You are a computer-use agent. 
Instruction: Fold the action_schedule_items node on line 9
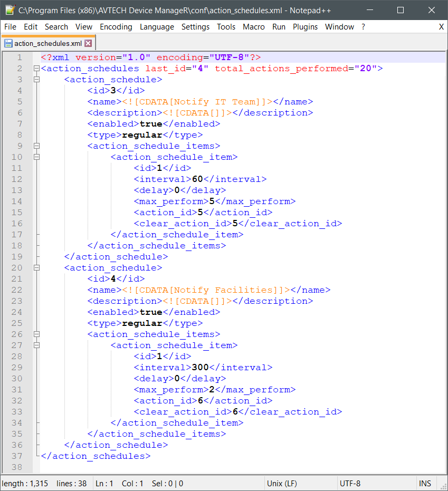36,146
